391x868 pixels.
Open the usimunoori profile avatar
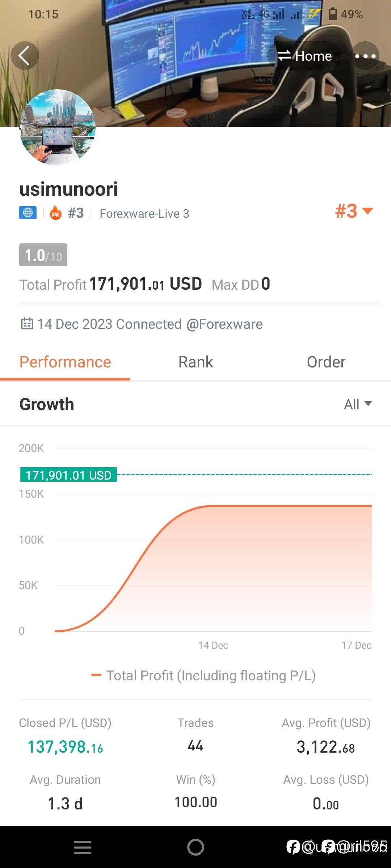(x=58, y=127)
